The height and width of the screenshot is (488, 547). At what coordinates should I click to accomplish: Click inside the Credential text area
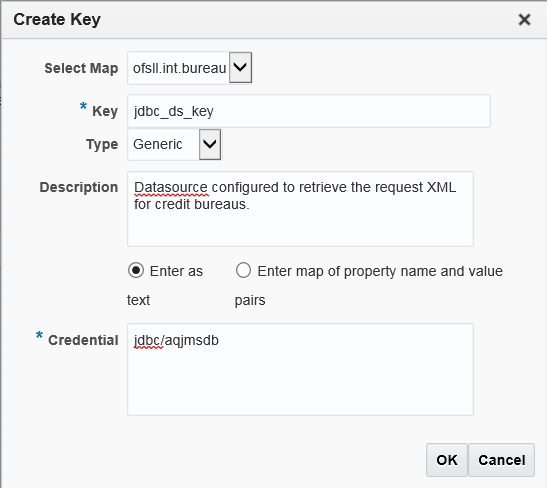(300, 369)
